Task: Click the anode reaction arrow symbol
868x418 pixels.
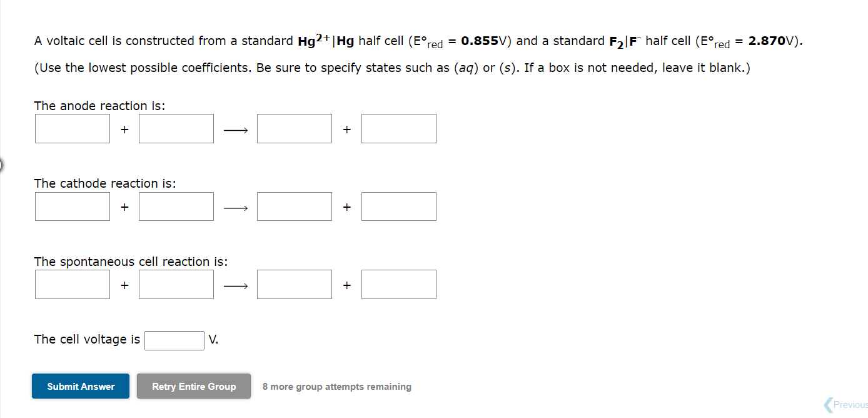Action: point(236,130)
